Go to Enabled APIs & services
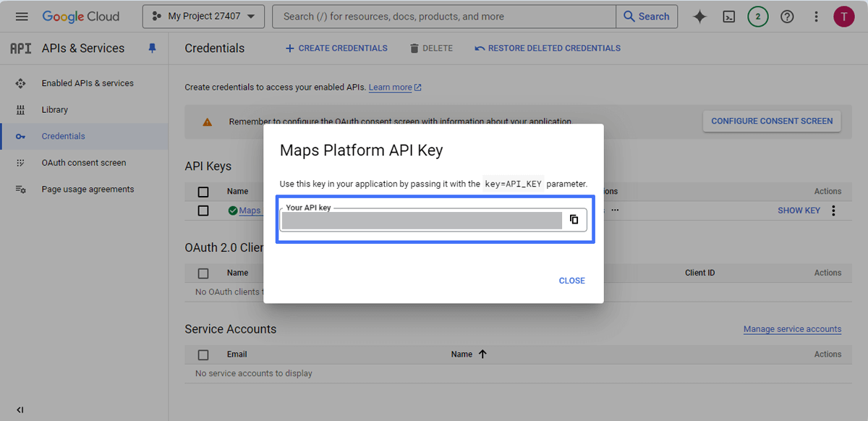 pos(87,83)
